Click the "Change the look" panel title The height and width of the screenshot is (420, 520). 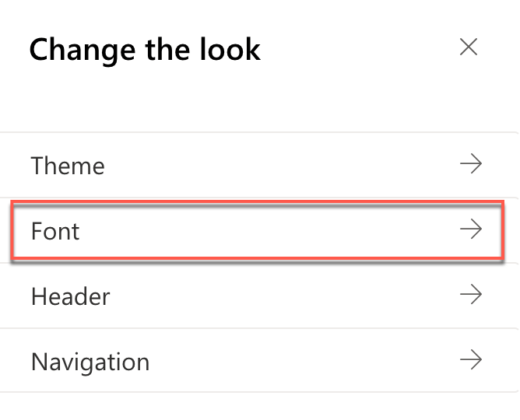pyautogui.click(x=145, y=50)
